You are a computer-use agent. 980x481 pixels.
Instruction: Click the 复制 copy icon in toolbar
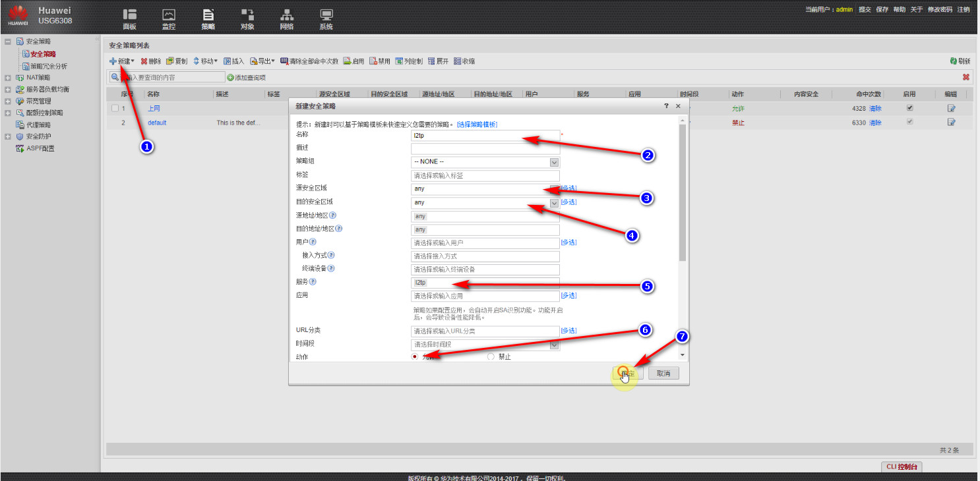(x=170, y=61)
